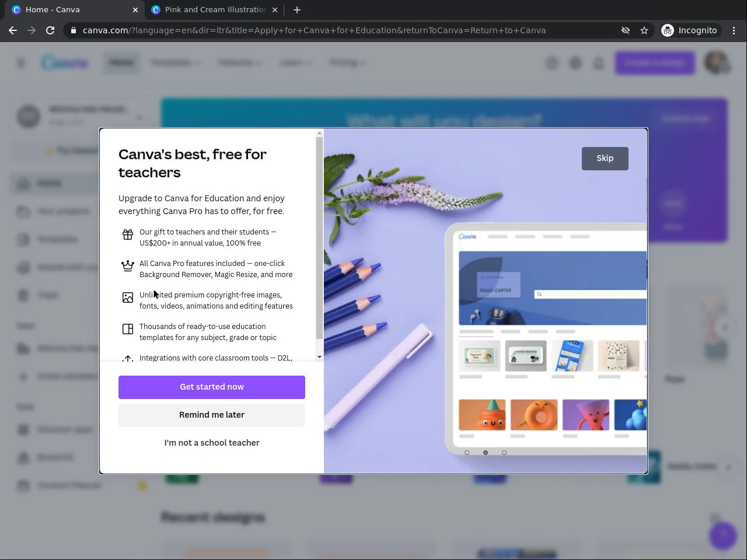
Task: Close the Home - Canva tab
Action: click(135, 10)
